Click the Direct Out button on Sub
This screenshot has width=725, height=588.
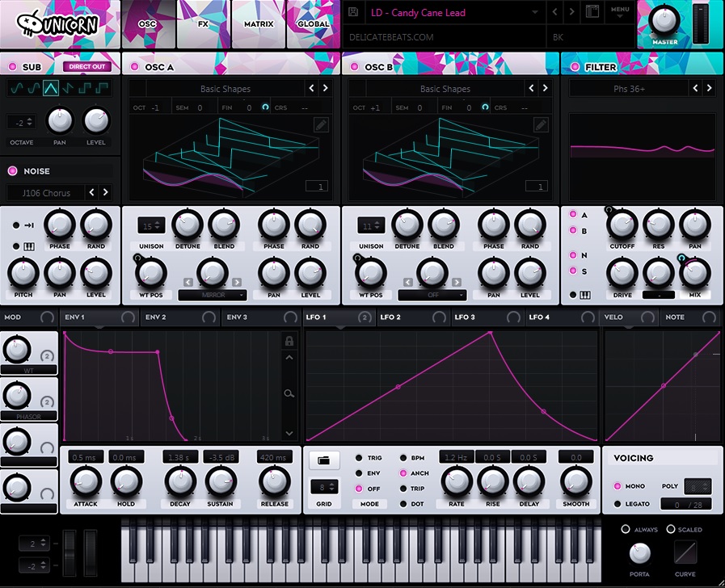coord(87,67)
